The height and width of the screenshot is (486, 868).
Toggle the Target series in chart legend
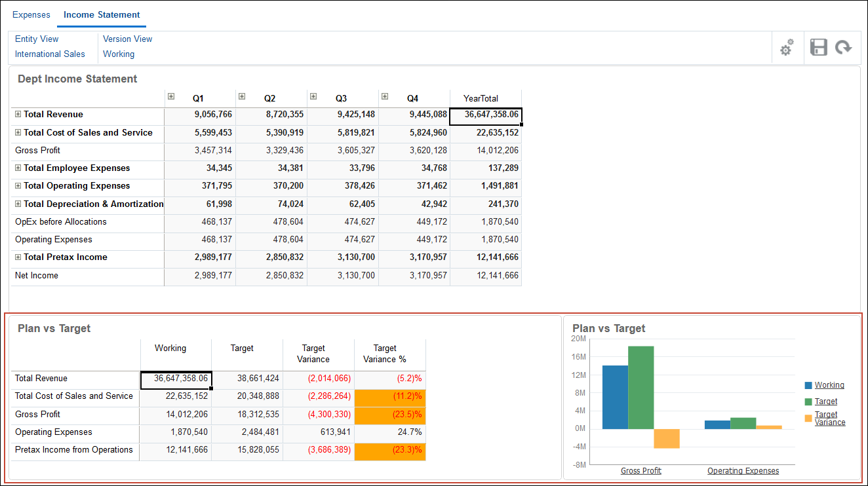click(x=826, y=401)
